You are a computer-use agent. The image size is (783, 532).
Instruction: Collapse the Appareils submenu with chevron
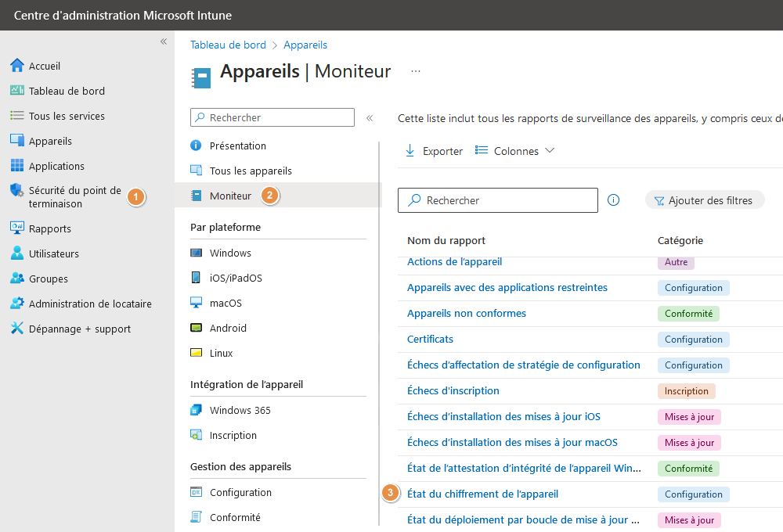pyautogui.click(x=370, y=118)
